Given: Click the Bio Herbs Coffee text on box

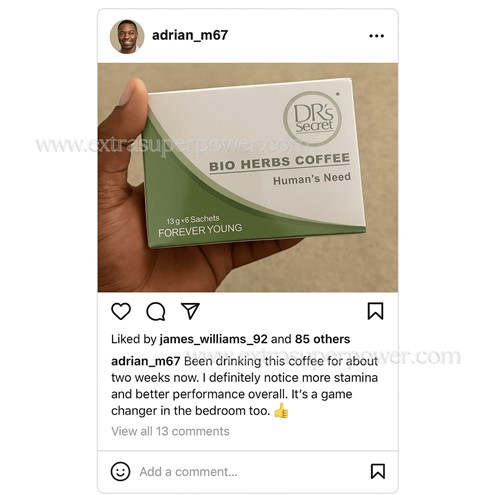Looking at the screenshot, I should (279, 162).
